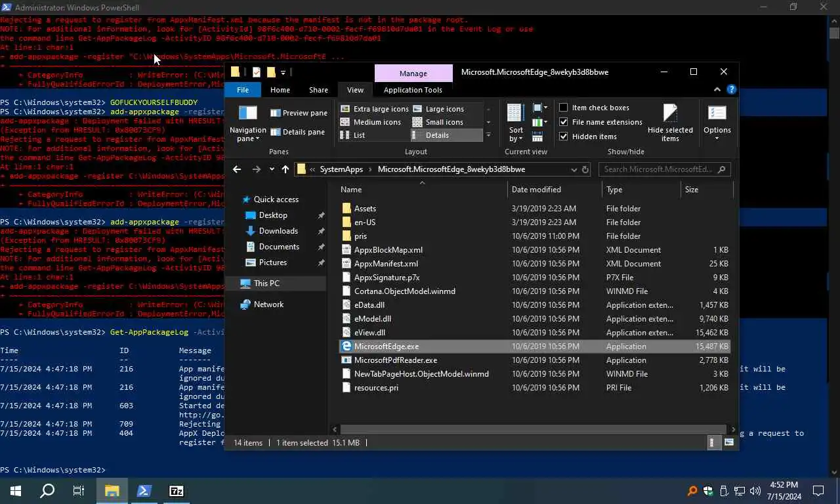The width and height of the screenshot is (840, 504).
Task: Toggle the Details pane
Action: click(297, 132)
